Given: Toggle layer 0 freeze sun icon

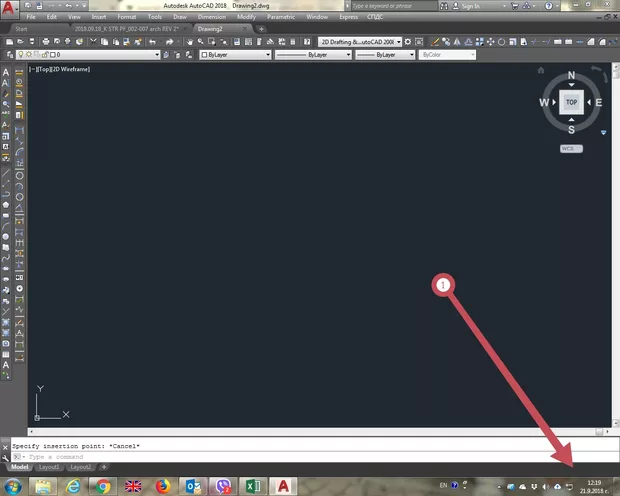Looking at the screenshot, I should (29, 55).
